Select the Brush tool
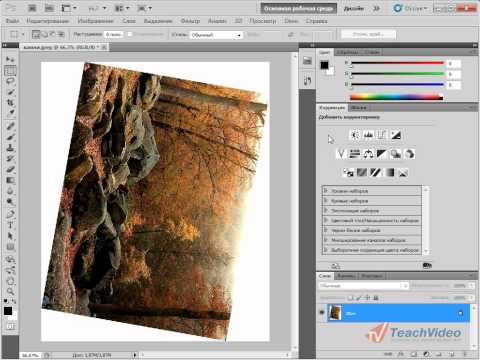Viewport: 480px width, 360px height. [x=10, y=137]
